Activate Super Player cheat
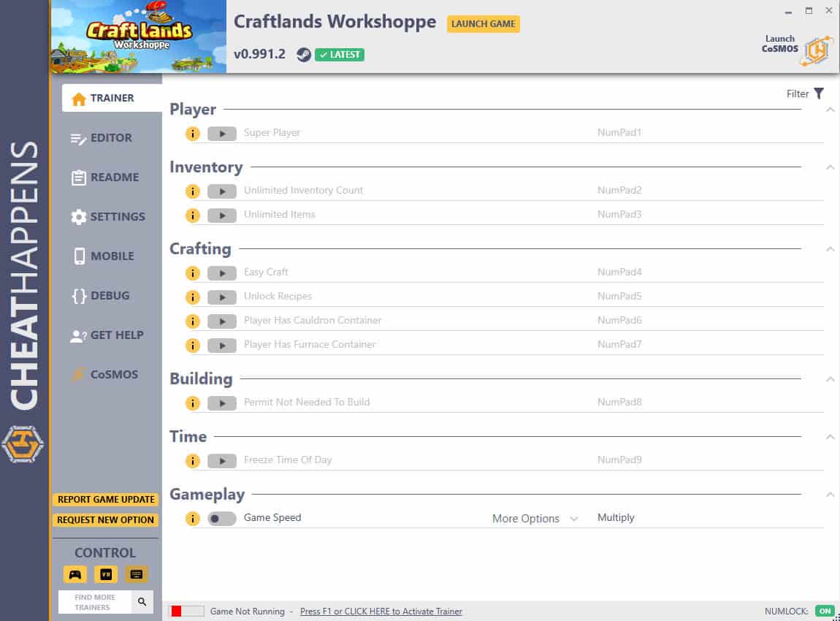This screenshot has height=621, width=840. click(x=222, y=134)
